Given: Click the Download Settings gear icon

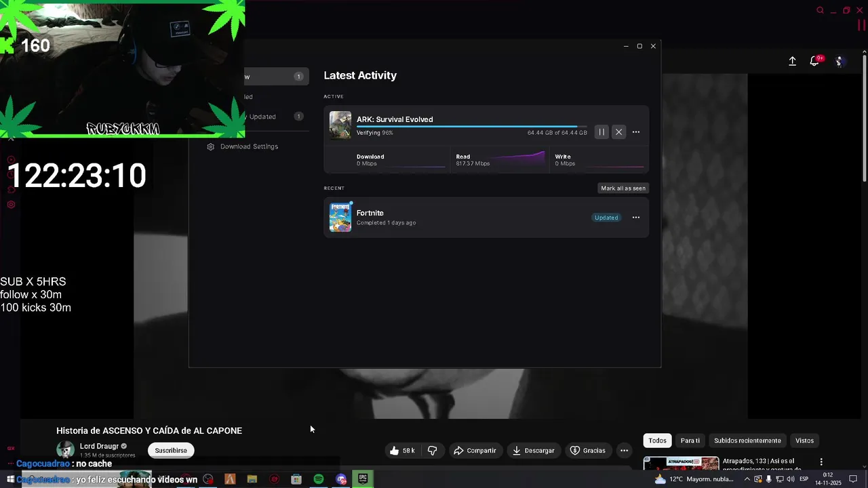Looking at the screenshot, I should pyautogui.click(x=211, y=146).
